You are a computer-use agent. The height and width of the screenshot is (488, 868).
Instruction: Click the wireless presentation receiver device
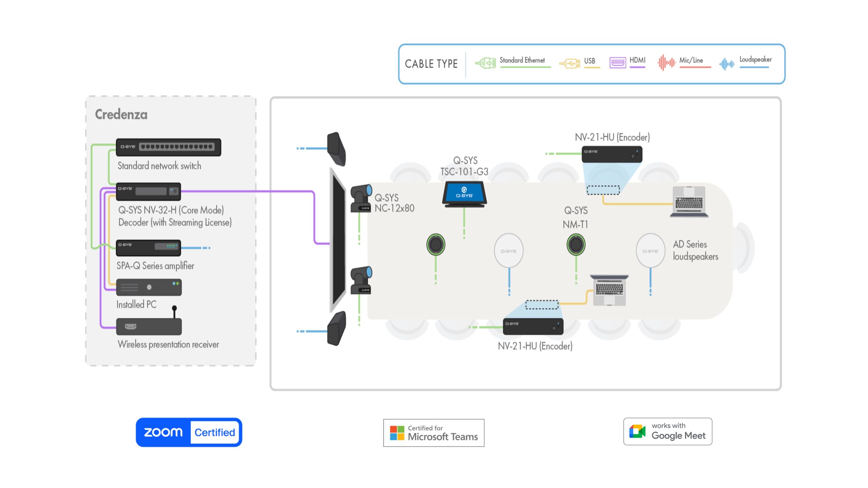click(x=149, y=326)
